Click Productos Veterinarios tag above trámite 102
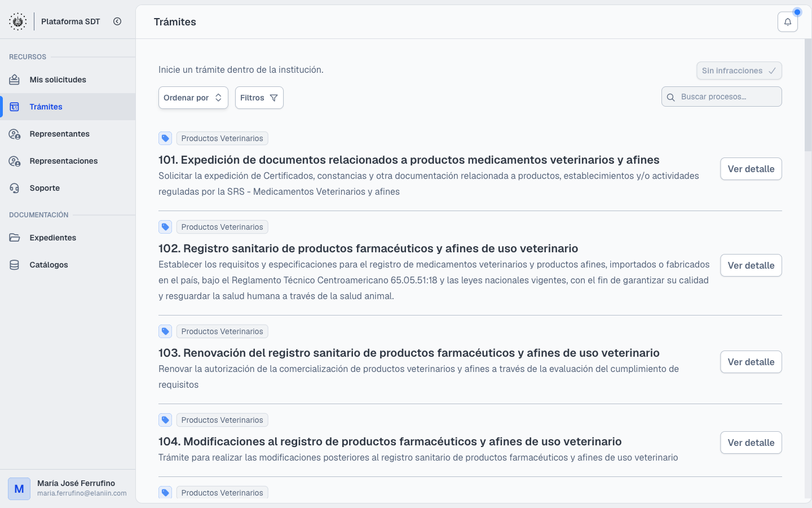Image resolution: width=812 pixels, height=508 pixels. pyautogui.click(x=222, y=227)
